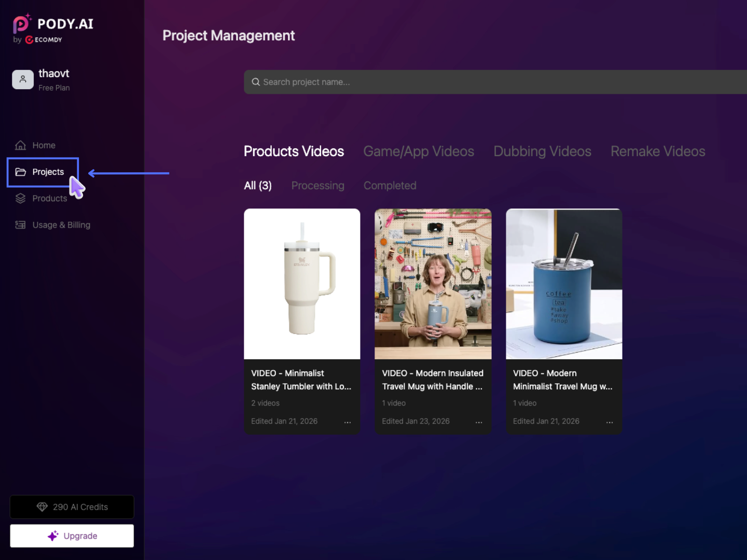Filter projects by Completed status
Image resolution: width=747 pixels, height=560 pixels.
(390, 186)
